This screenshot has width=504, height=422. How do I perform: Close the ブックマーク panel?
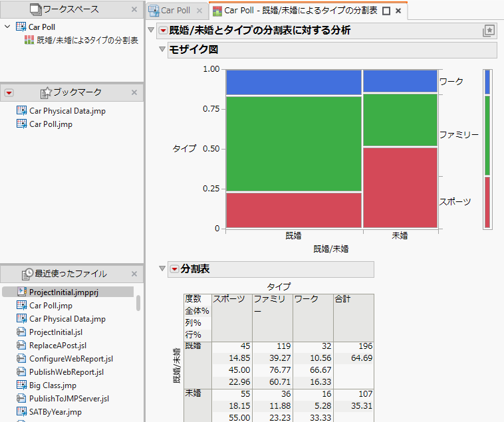pyautogui.click(x=134, y=92)
